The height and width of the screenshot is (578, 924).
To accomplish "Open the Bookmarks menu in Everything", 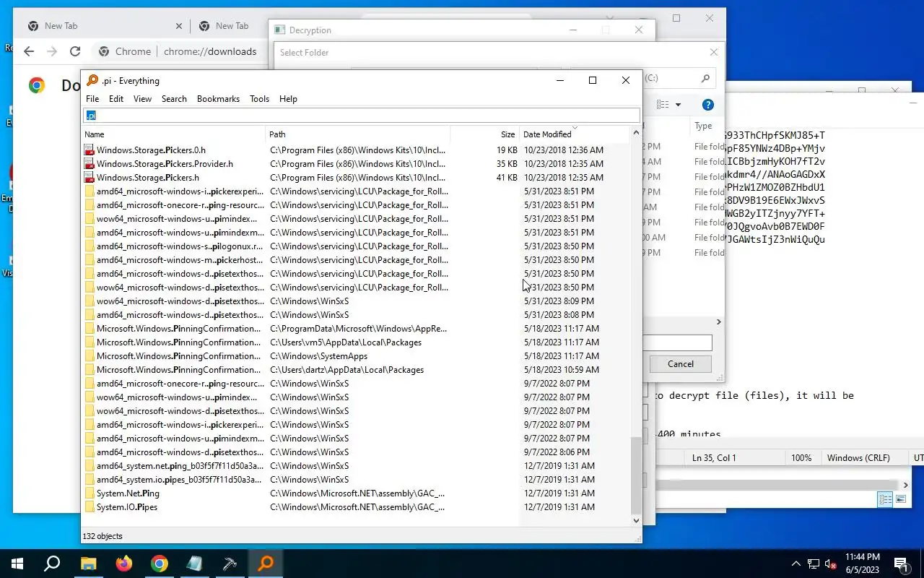I will pos(218,99).
